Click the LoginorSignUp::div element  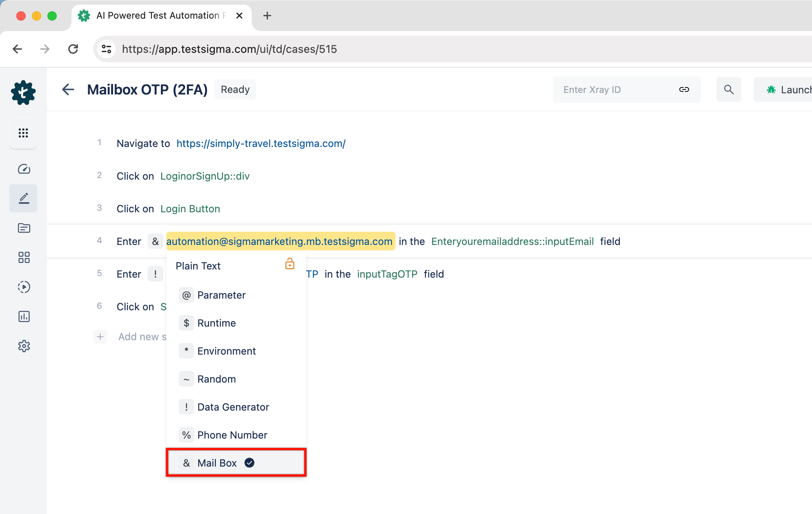[205, 176]
